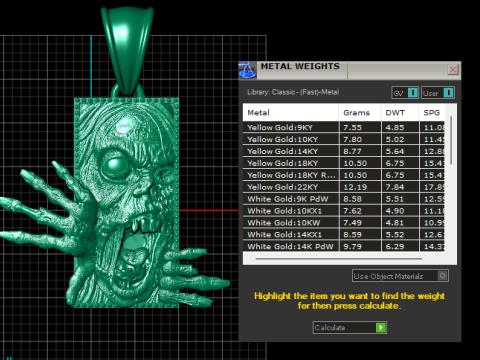Click the green arrow on the Calculate button
Image resolution: width=480 pixels, height=360 pixels.
[x=381, y=327]
